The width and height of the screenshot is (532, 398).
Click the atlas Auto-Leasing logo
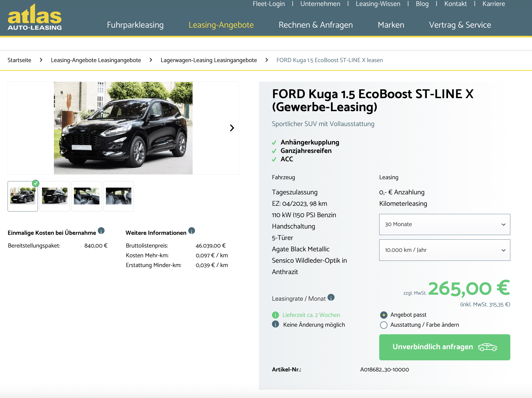coord(35,17)
